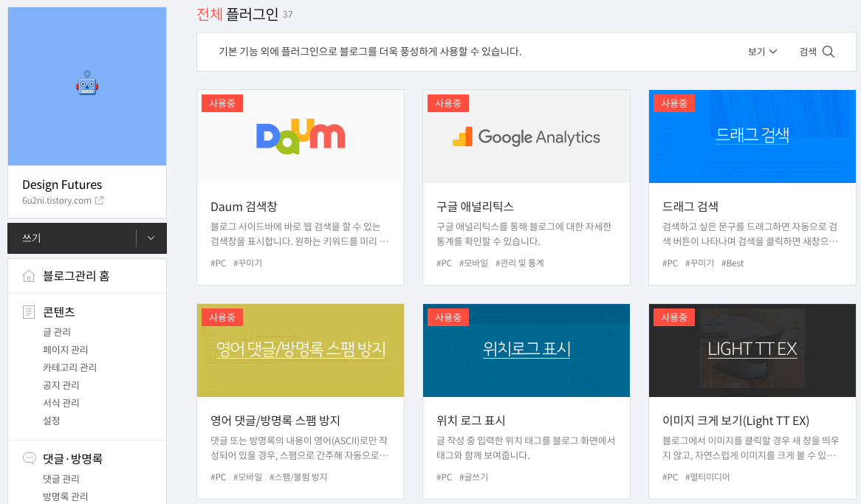Viewport: 861px width, 504px height.
Task: Open the 콘텐츠 section
Action: (59, 312)
